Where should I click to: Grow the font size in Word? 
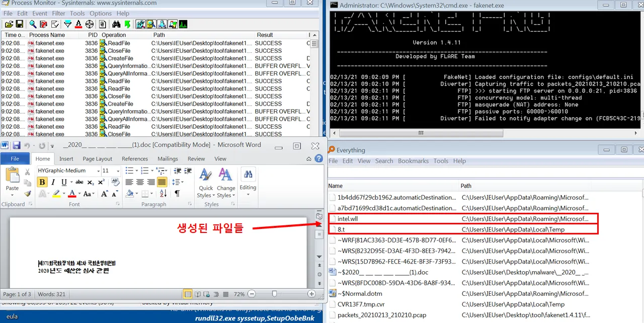[x=104, y=194]
